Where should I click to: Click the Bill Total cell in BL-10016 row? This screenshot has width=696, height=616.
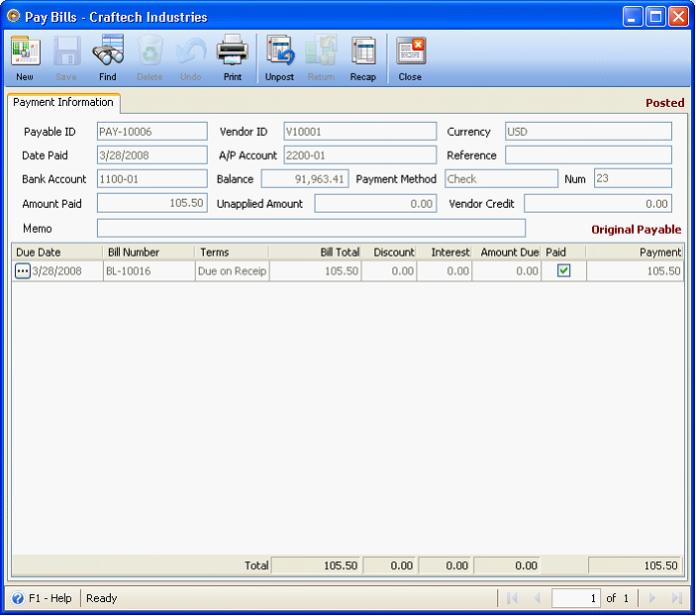click(315, 271)
